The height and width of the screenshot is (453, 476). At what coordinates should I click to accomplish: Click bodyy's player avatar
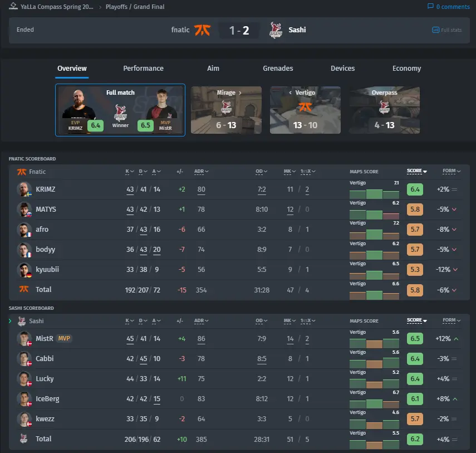24,249
